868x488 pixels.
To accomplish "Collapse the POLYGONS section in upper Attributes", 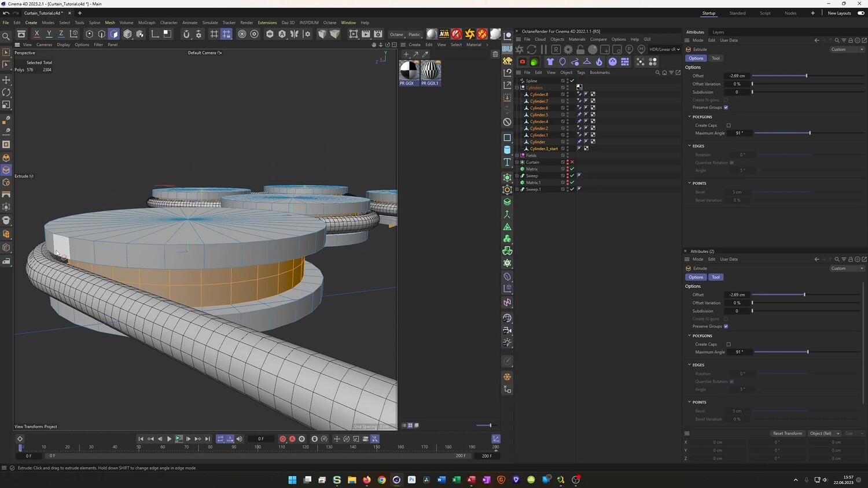I will tap(689, 117).
